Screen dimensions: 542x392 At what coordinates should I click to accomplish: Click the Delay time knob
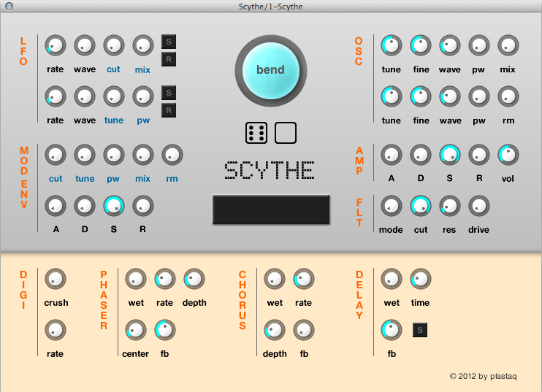coord(421,279)
